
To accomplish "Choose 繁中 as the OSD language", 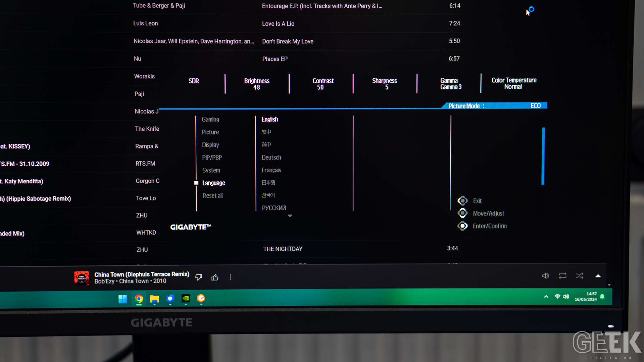I will tap(266, 132).
